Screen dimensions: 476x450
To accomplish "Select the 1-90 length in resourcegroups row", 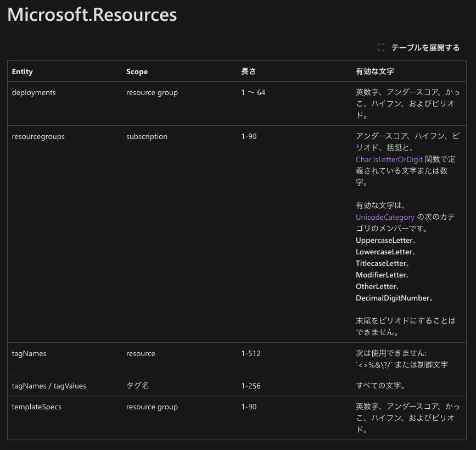I will coord(249,136).
